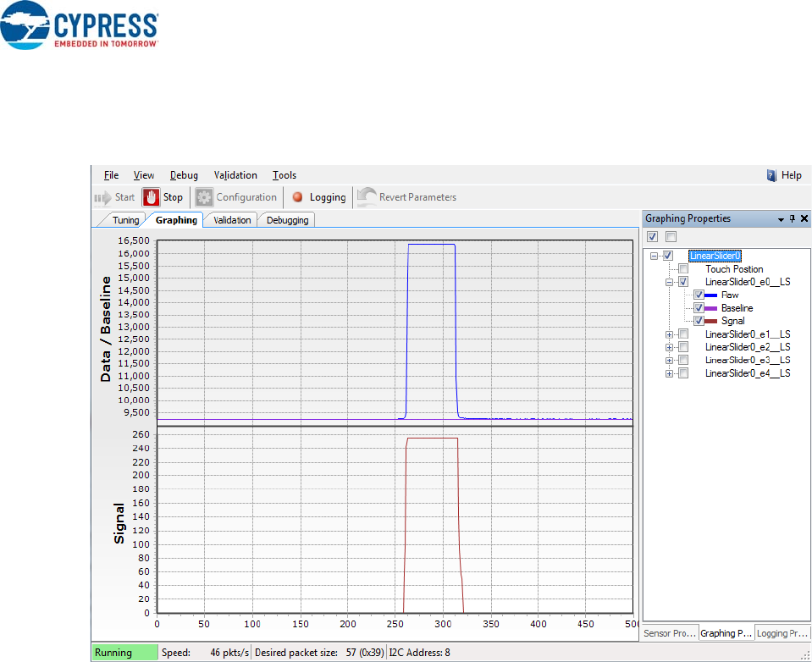812x662 pixels.
Task: Collapse the LinearSlider0_e0__LS node
Action: [669, 282]
